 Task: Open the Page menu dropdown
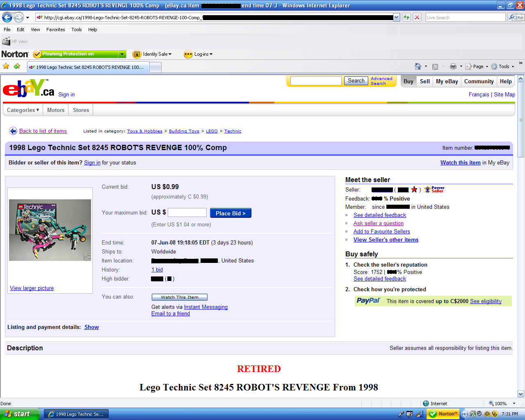tap(487, 66)
